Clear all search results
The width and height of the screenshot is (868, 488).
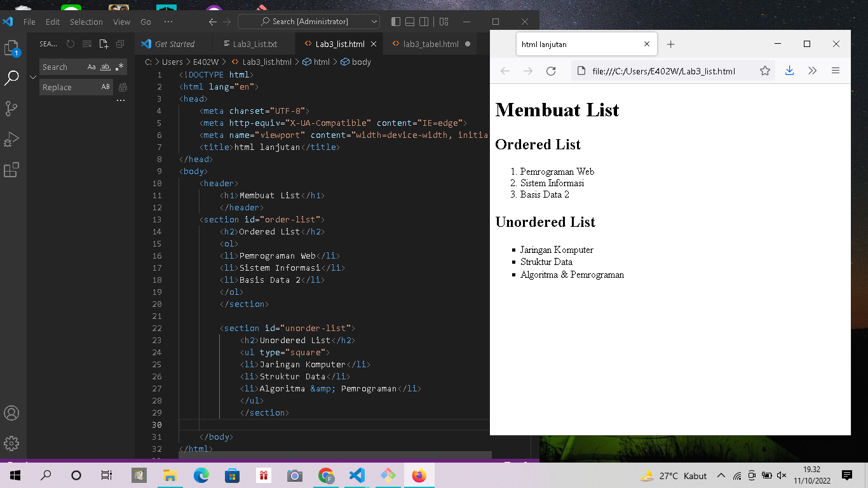tap(87, 44)
